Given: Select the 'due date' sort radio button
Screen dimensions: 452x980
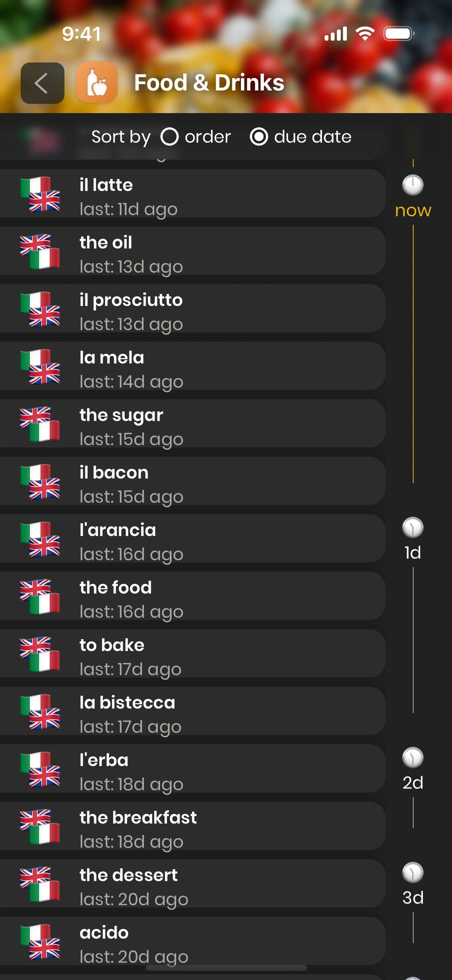Looking at the screenshot, I should 259,137.
